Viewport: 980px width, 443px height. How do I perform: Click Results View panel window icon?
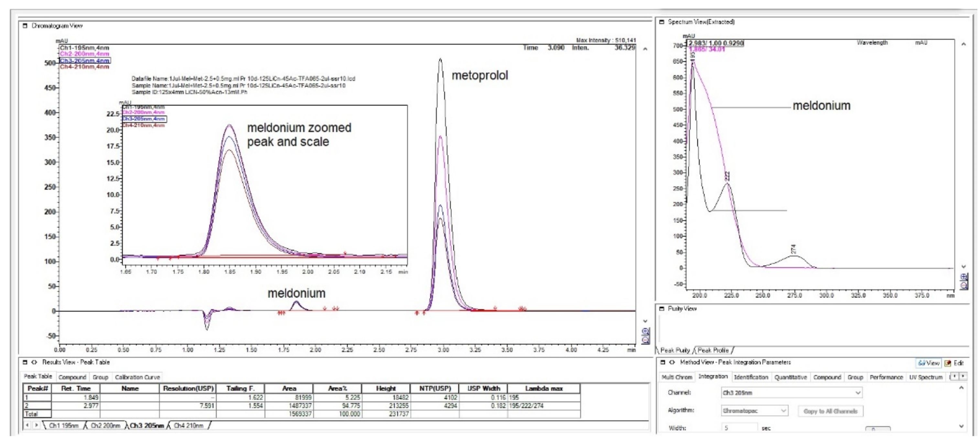pyautogui.click(x=25, y=362)
